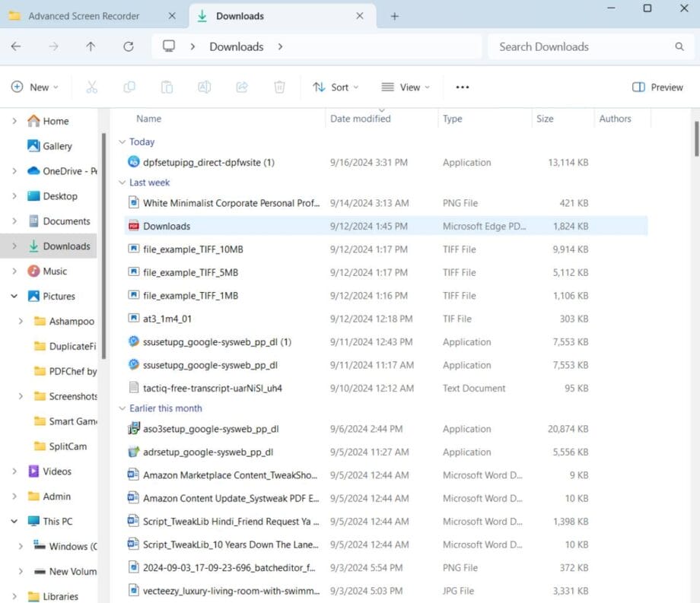Click the New button

pyautogui.click(x=35, y=87)
